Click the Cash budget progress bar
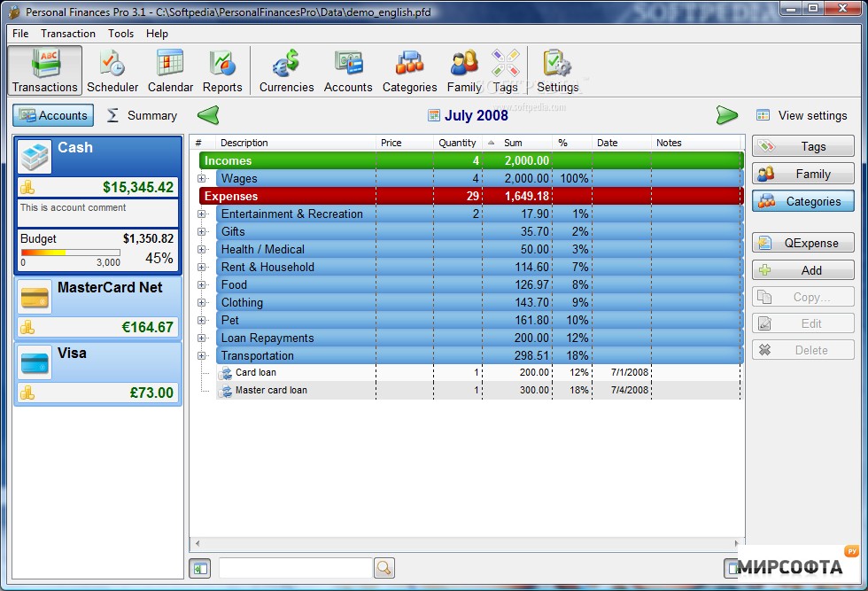 pyautogui.click(x=70, y=253)
